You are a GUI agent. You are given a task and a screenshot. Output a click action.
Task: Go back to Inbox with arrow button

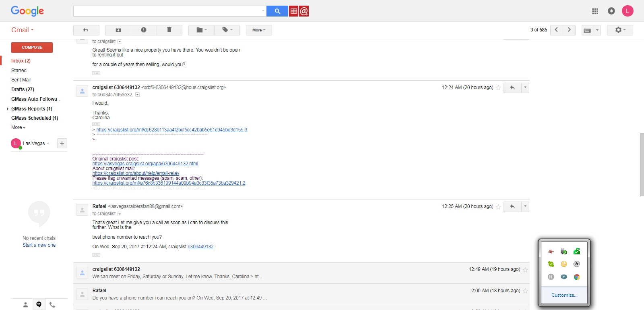pyautogui.click(x=86, y=30)
